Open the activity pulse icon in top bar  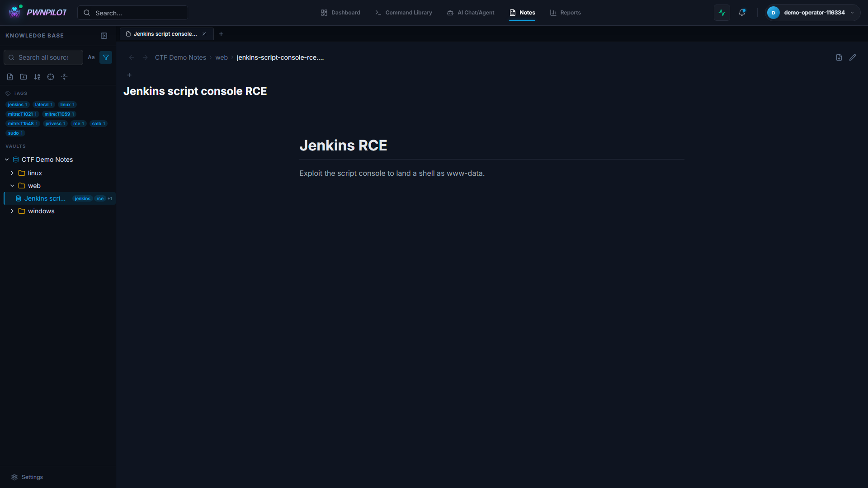click(722, 13)
